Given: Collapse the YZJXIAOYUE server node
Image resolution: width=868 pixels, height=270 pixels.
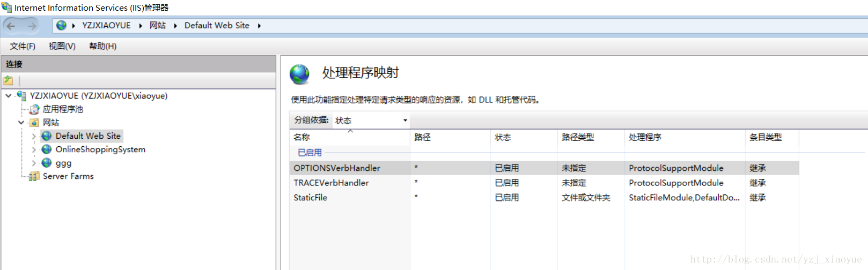Looking at the screenshot, I should pos(9,96).
